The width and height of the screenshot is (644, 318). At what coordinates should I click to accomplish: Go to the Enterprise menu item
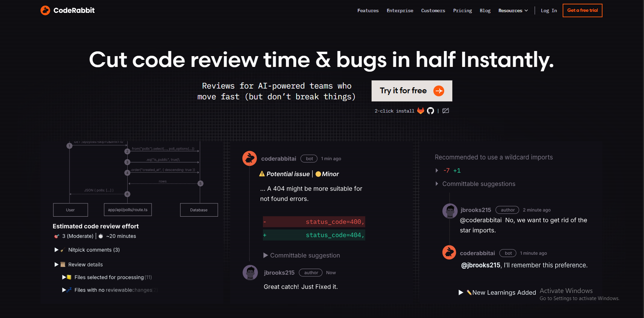[x=400, y=10]
